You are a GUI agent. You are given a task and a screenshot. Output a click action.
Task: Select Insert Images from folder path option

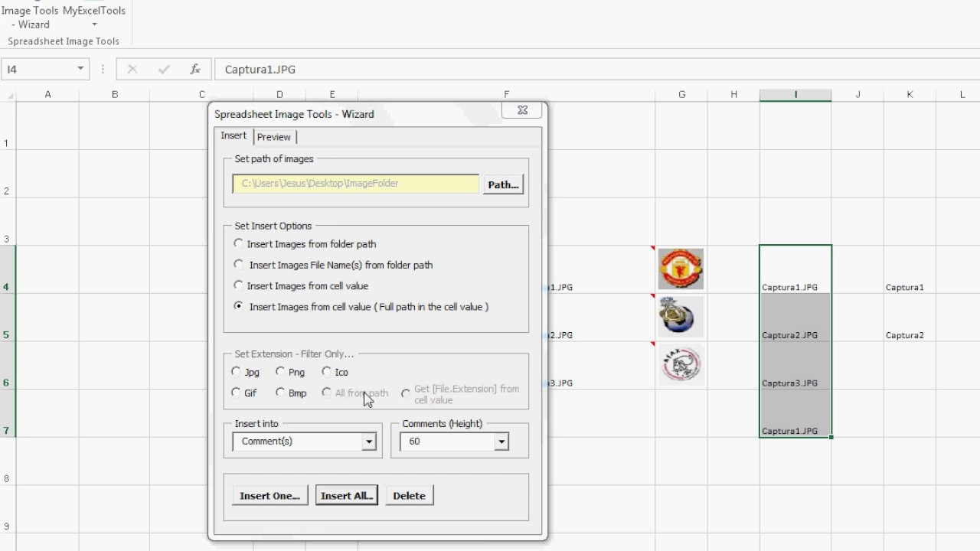point(305,244)
